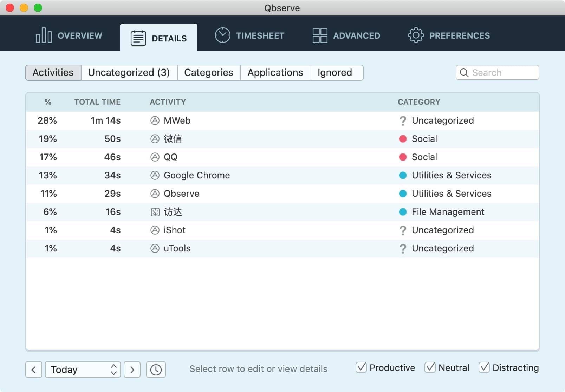Select the Activities segment
Image resolution: width=565 pixels, height=392 pixels.
pos(53,73)
